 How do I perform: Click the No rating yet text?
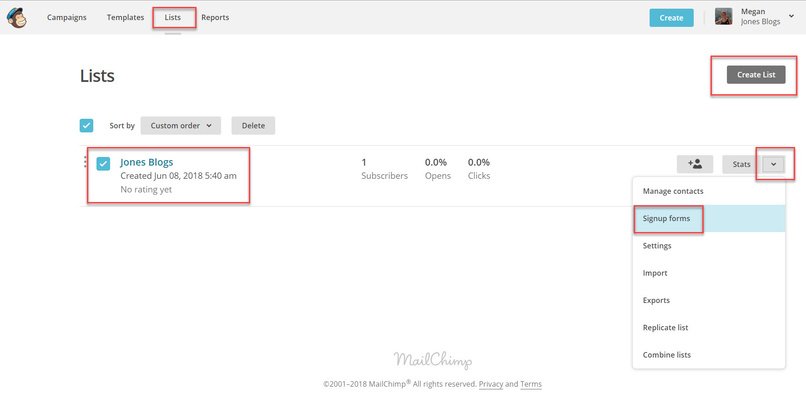pos(146,190)
